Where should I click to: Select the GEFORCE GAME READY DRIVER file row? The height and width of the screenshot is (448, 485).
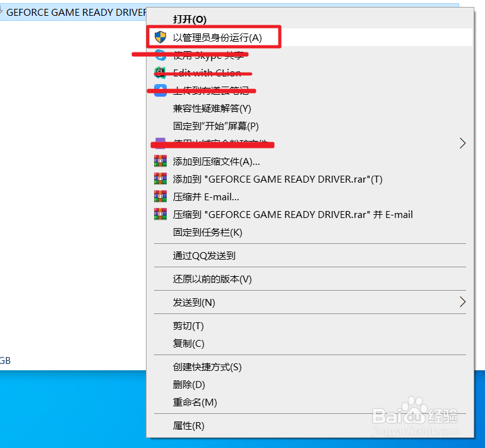click(73, 13)
